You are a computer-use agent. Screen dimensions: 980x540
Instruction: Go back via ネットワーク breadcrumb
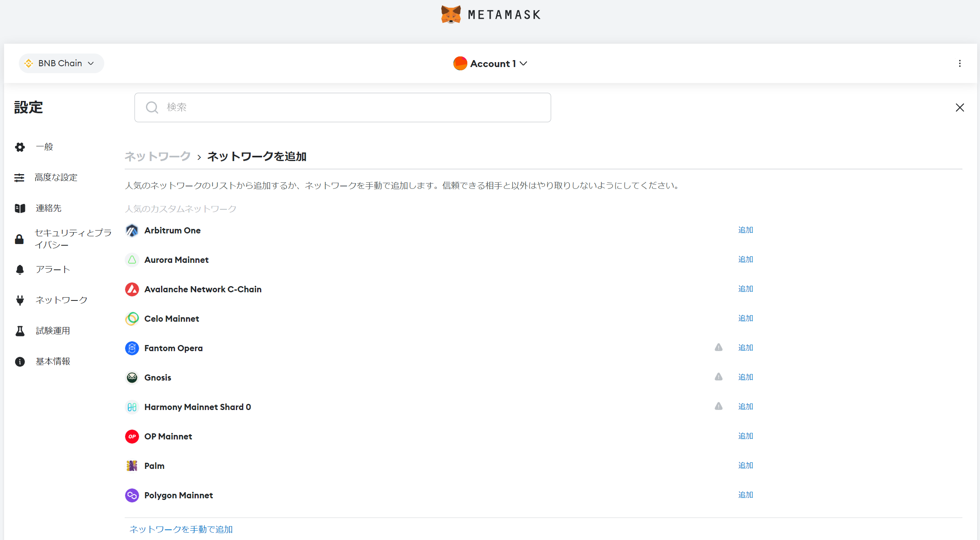(x=157, y=157)
